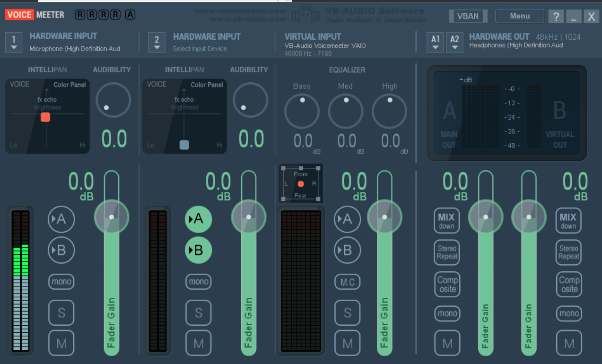Click 'VB-Audio Voicemeeter VAIO' text
This screenshot has height=364, width=602.
point(325,46)
